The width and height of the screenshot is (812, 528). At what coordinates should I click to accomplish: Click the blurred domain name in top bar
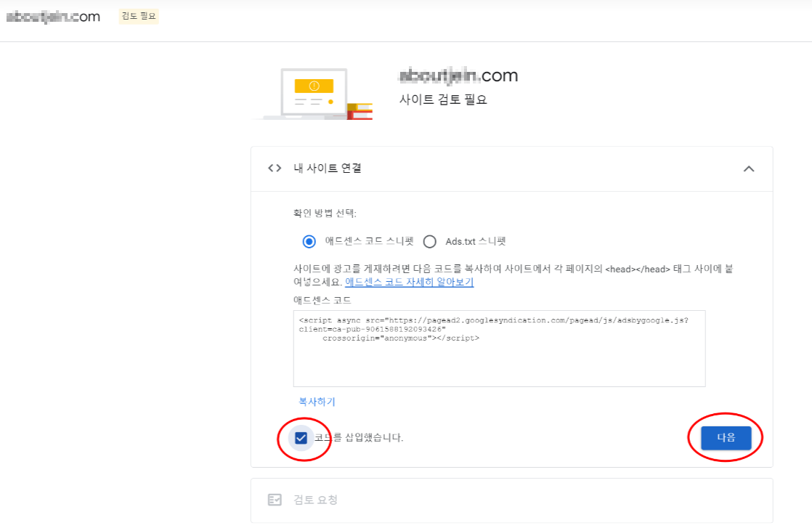click(x=53, y=17)
